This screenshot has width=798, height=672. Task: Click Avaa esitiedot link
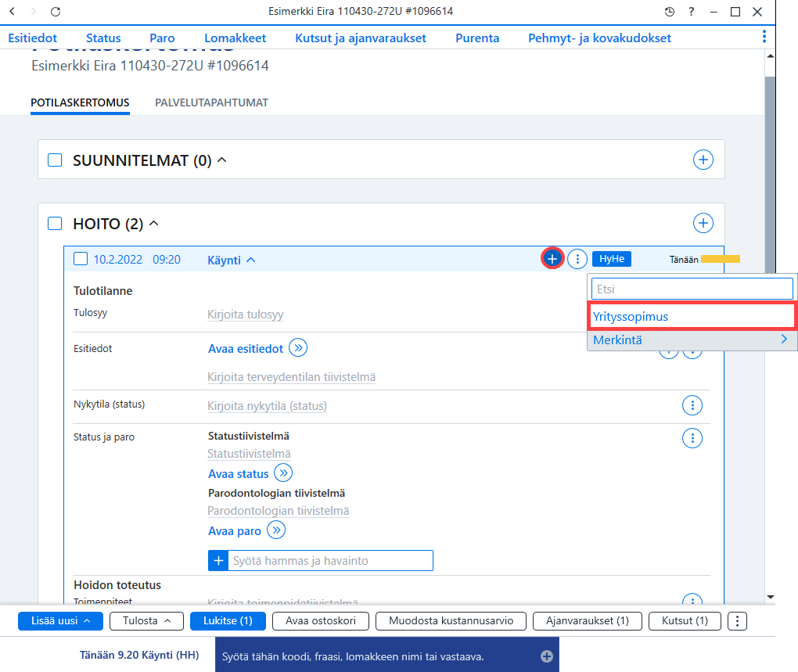click(x=246, y=348)
